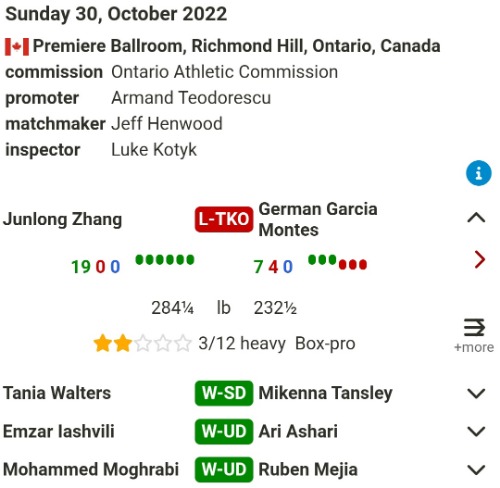Click the blue info icon

[479, 173]
